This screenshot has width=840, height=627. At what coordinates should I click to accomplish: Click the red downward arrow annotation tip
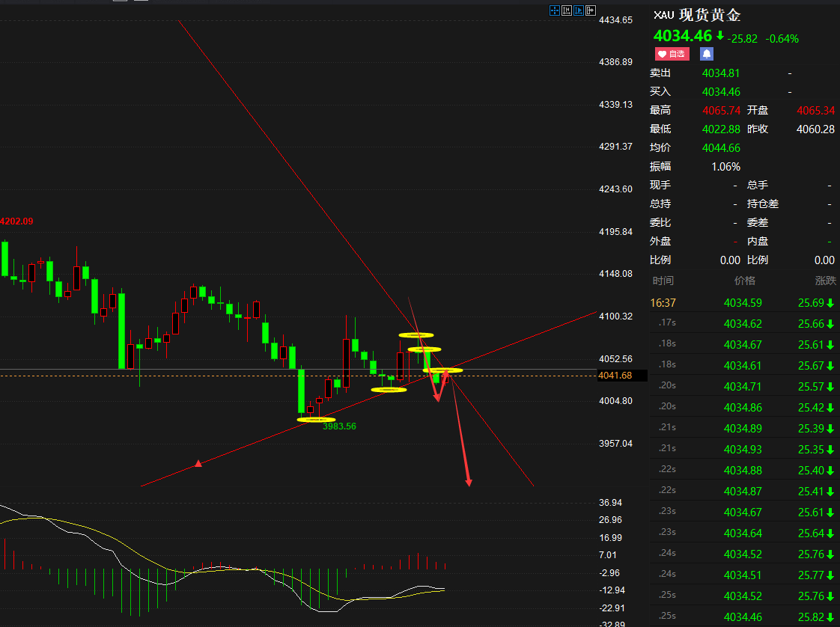click(469, 483)
